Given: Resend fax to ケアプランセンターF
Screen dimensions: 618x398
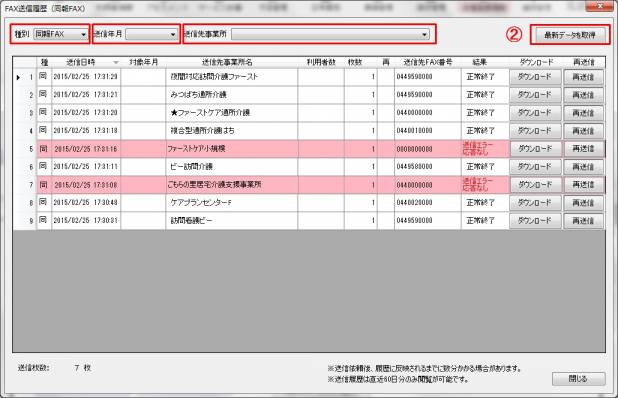Looking at the screenshot, I should 583,203.
